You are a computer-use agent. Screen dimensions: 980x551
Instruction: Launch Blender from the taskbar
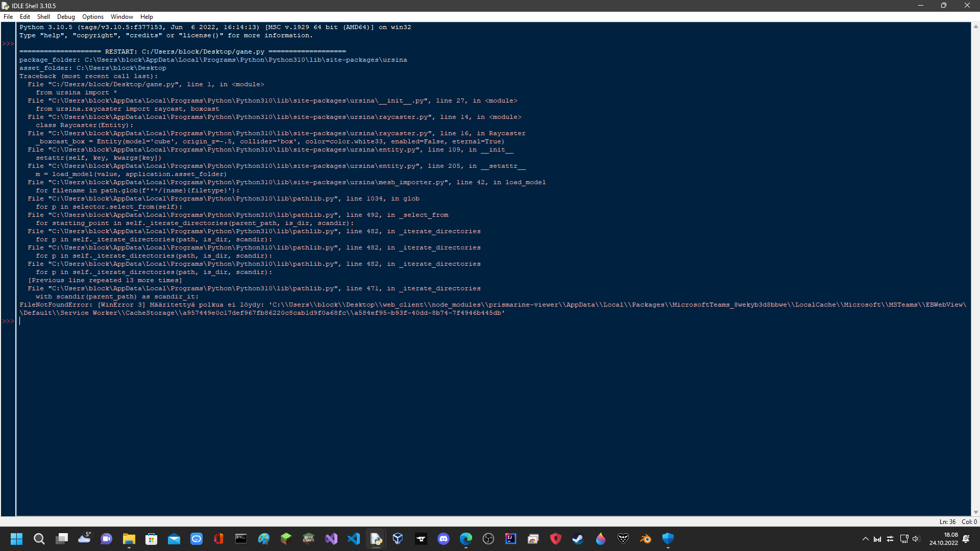pos(646,539)
